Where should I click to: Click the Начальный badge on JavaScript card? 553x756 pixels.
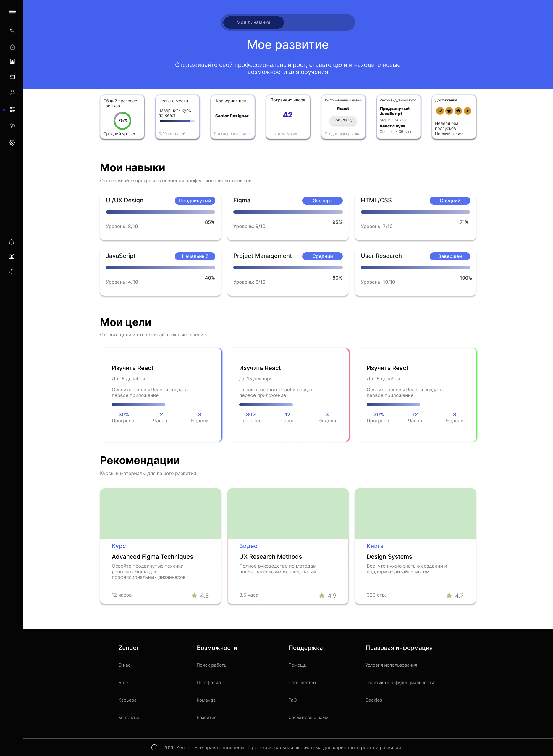coord(195,256)
